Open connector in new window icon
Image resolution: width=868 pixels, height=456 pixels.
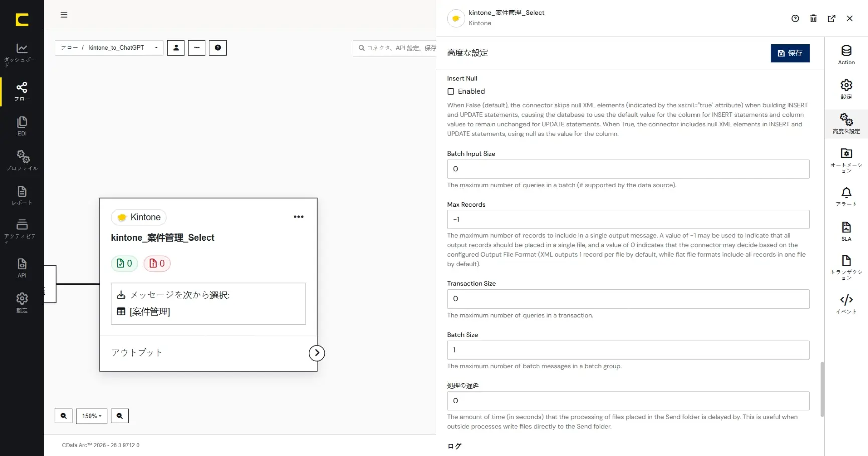click(831, 18)
